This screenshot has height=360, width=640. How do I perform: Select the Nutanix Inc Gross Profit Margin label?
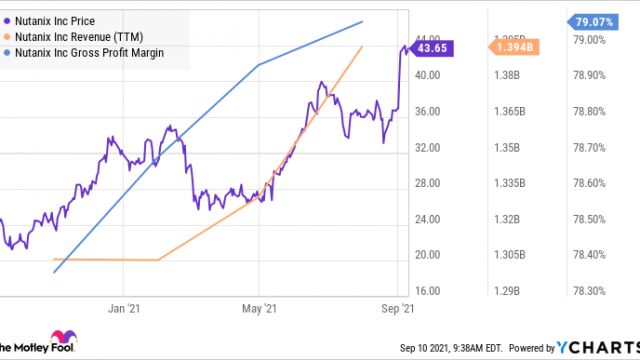point(89,53)
